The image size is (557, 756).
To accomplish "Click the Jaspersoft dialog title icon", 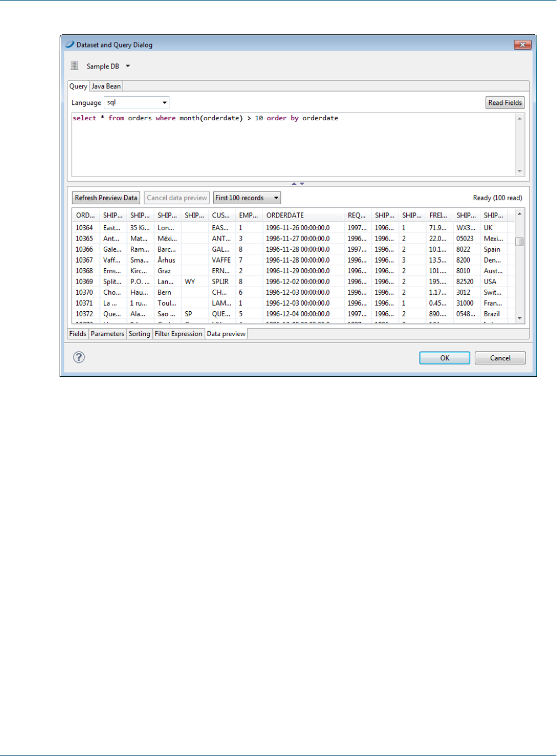I will [70, 45].
